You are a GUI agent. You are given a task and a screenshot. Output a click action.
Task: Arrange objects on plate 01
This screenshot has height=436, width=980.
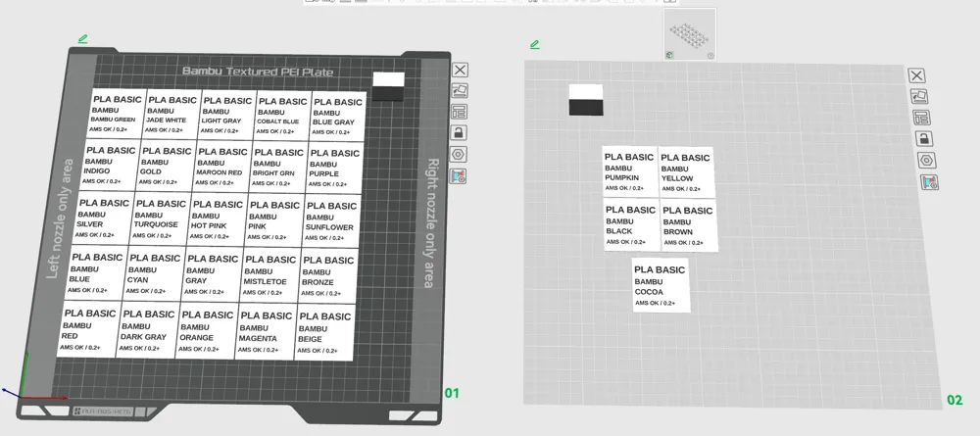pos(460,113)
